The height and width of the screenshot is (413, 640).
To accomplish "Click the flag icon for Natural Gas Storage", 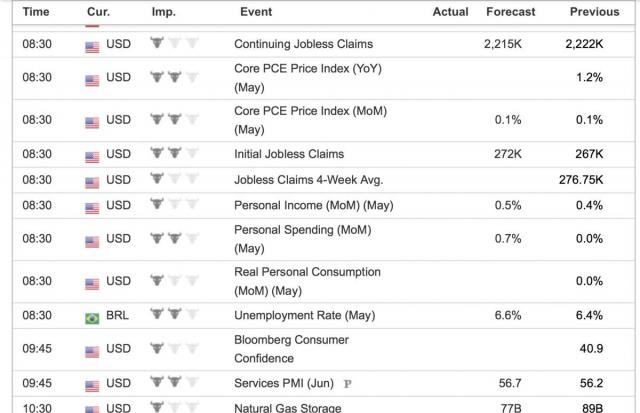I will point(92,409).
